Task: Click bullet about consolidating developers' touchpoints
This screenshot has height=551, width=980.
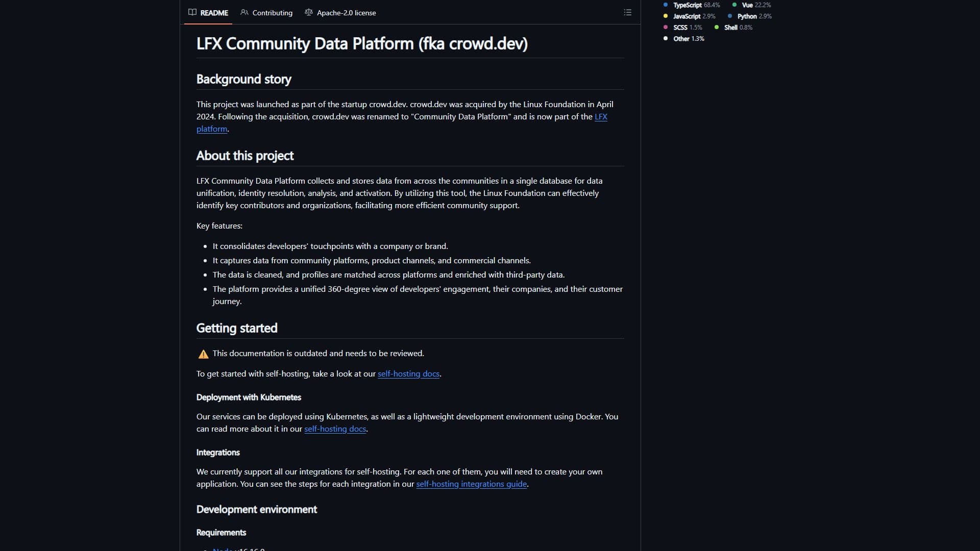Action: pyautogui.click(x=330, y=246)
